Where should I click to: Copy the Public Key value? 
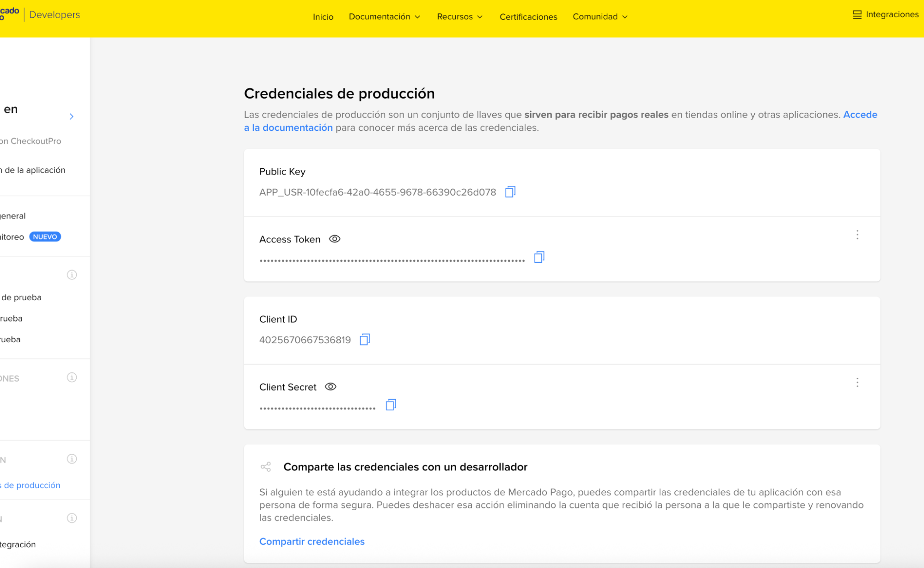point(510,192)
